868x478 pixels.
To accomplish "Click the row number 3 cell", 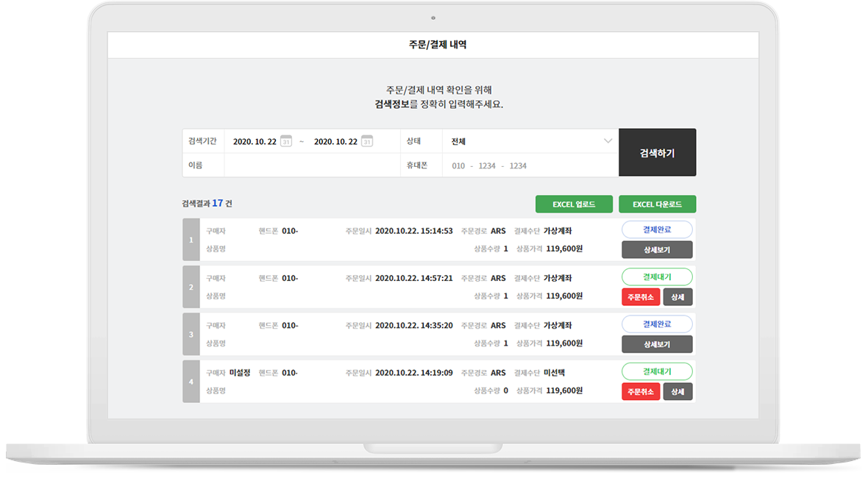I will 191,334.
